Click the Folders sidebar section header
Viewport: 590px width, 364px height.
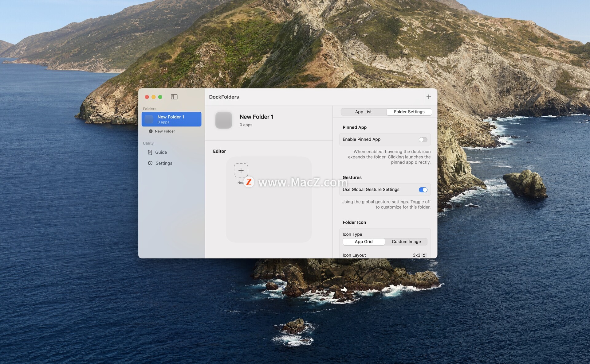click(150, 109)
